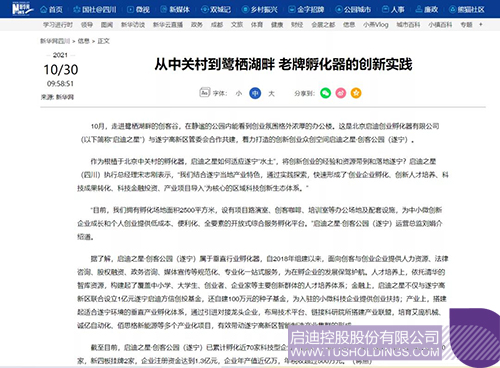This screenshot has height=368, width=500.
Task: Open 专题 item in secondary navigation
Action: coord(466,25)
